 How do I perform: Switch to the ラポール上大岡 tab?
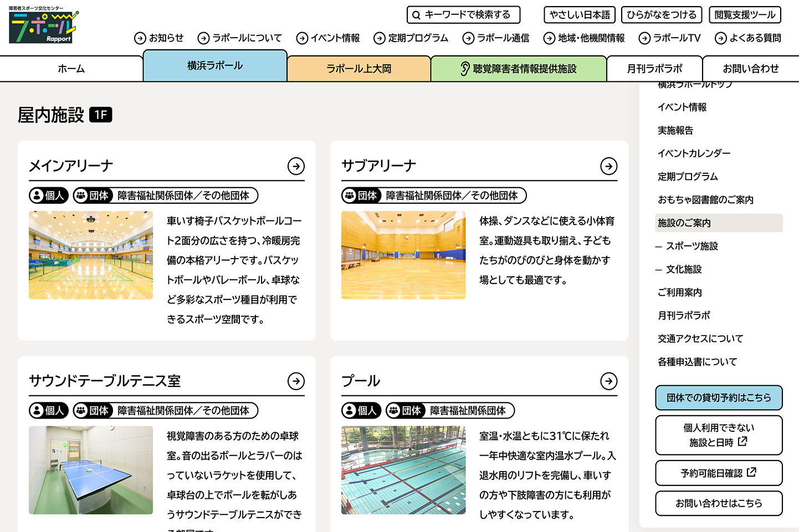(358, 69)
